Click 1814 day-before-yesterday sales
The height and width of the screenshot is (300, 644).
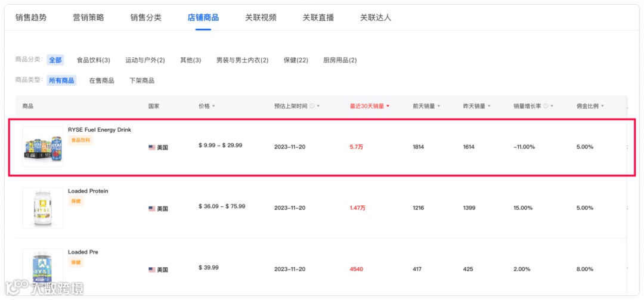419,147
